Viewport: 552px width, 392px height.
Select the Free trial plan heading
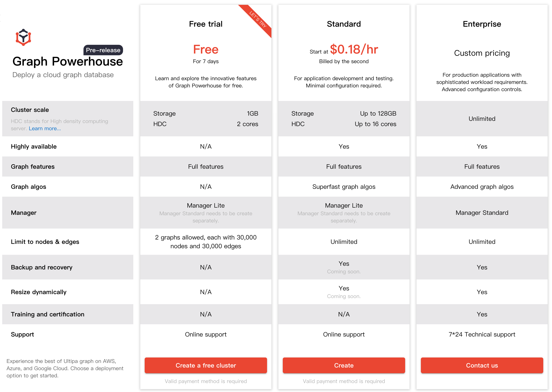(x=206, y=24)
